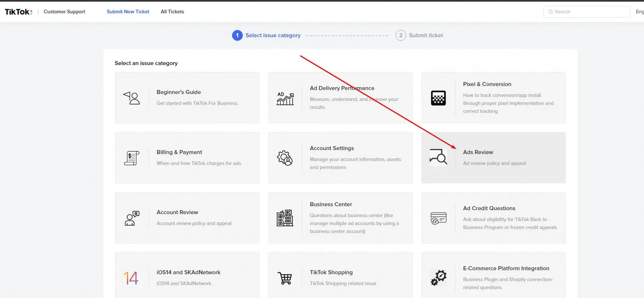Image resolution: width=644 pixels, height=298 pixels.
Task: Choose the Ads Review title
Action: pos(478,152)
